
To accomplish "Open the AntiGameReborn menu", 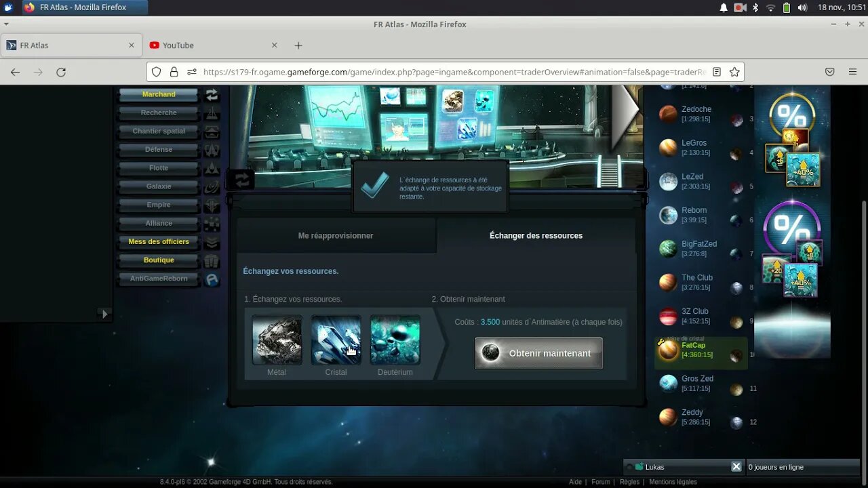I will point(159,279).
